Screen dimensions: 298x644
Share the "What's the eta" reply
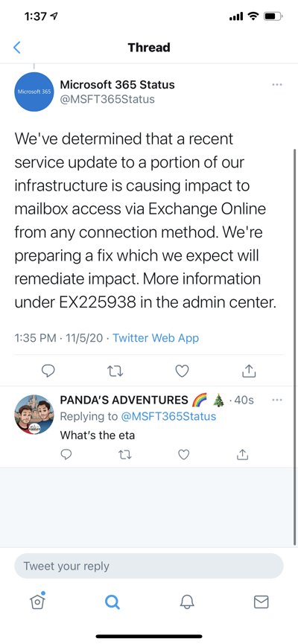(x=243, y=454)
